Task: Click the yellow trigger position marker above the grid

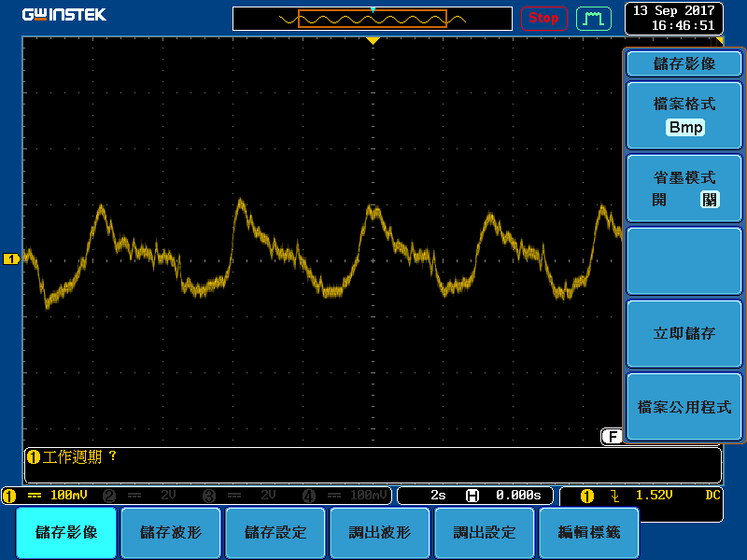Action: [373, 41]
